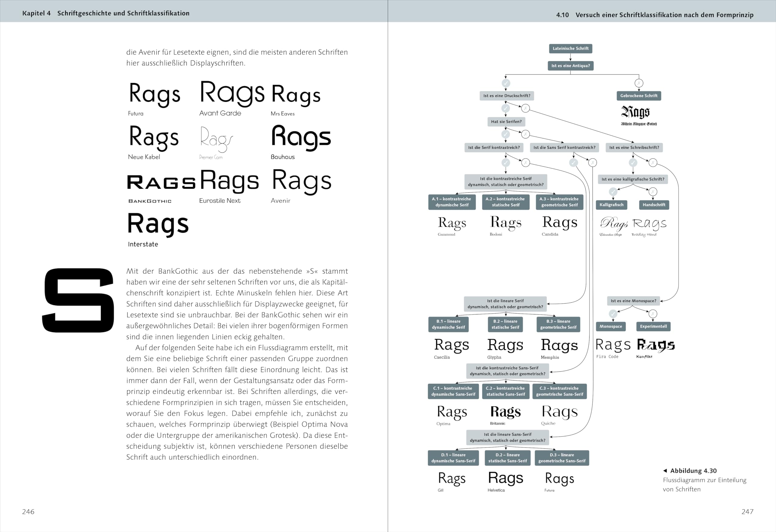Click the Caecilia font label
This screenshot has width=776, height=532.
pos(441,357)
